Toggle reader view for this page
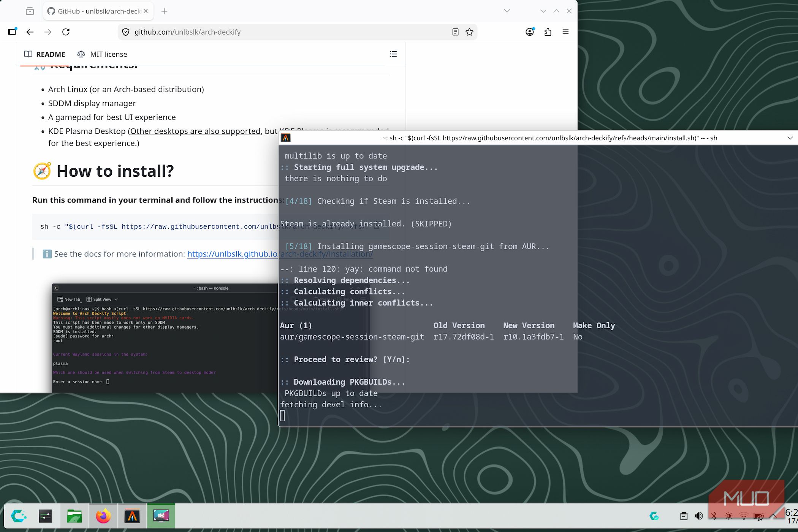The width and height of the screenshot is (798, 532). coord(455,32)
